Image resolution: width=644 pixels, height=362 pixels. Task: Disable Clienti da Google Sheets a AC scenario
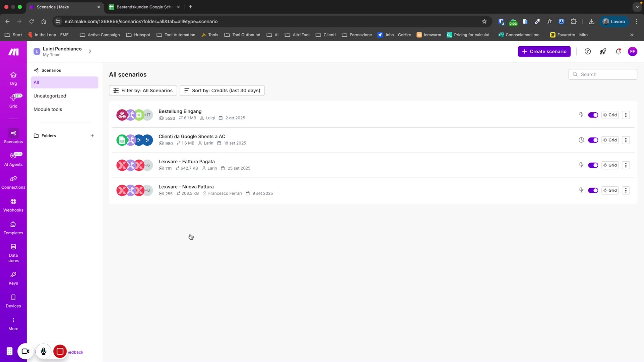593,140
